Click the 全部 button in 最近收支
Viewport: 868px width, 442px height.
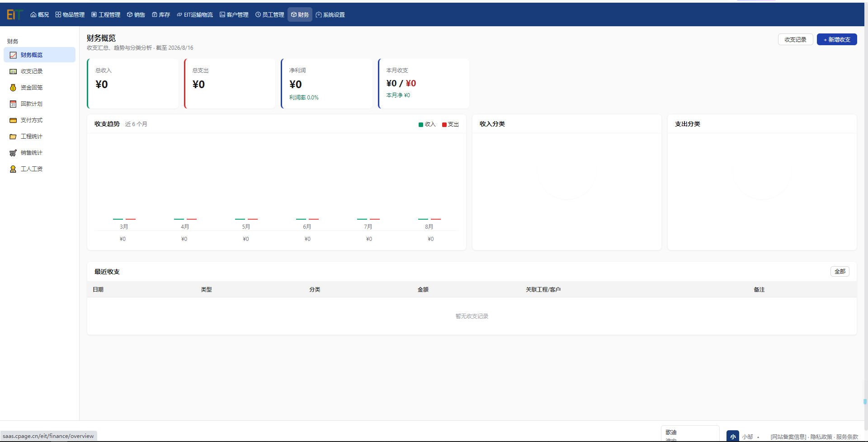click(840, 271)
